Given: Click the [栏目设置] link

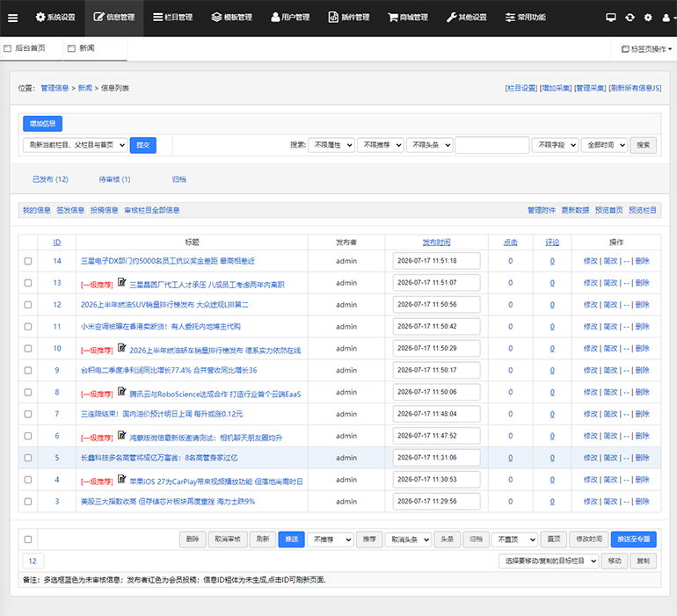Looking at the screenshot, I should [521, 88].
